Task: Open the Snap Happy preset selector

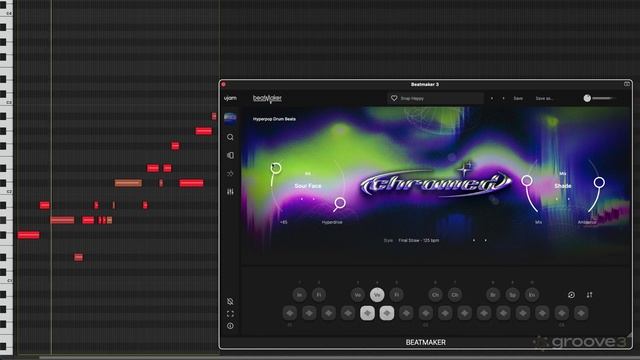Action: point(435,98)
